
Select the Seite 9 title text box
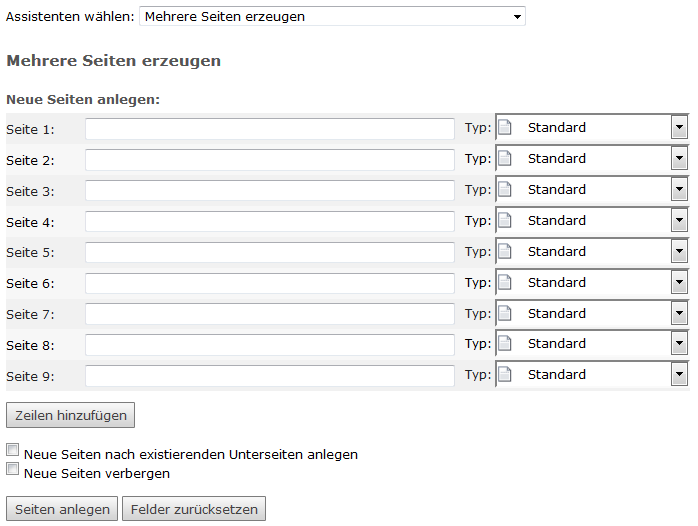[x=269, y=377]
